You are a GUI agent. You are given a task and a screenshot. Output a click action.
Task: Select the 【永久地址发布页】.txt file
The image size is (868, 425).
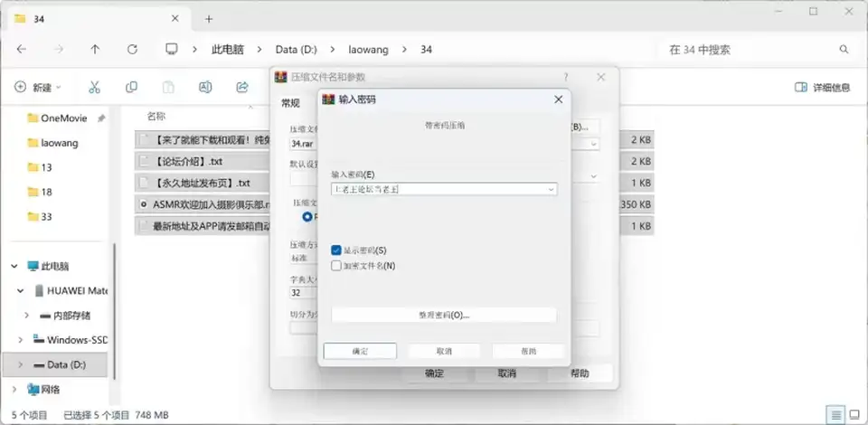tap(202, 183)
